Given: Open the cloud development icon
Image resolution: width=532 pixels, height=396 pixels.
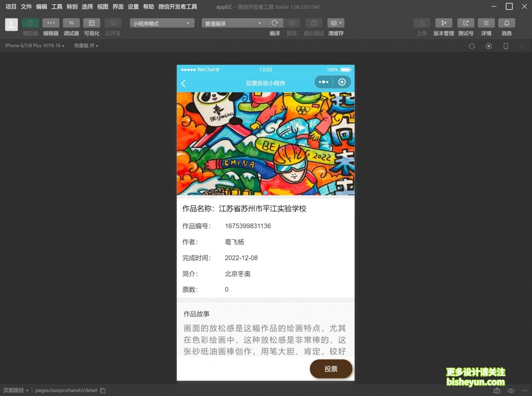Looking at the screenshot, I should (x=113, y=23).
